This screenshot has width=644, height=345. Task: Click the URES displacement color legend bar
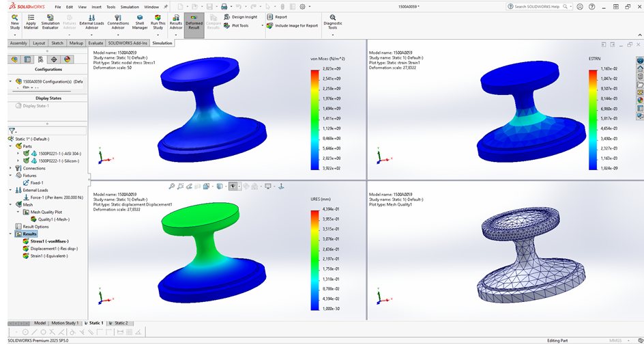[315, 260]
